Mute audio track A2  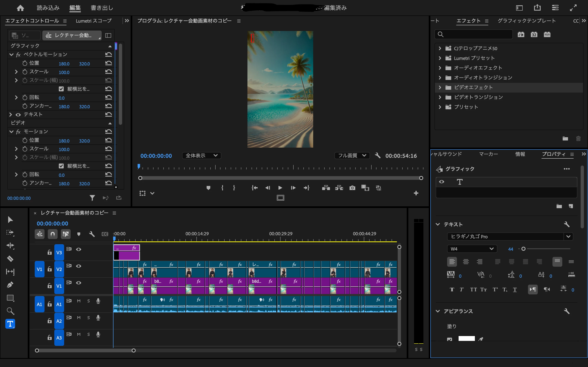[79, 318]
